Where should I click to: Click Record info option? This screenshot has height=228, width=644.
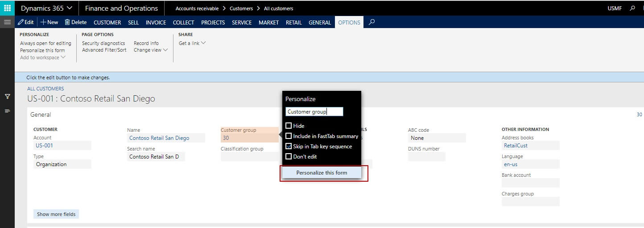pyautogui.click(x=146, y=43)
